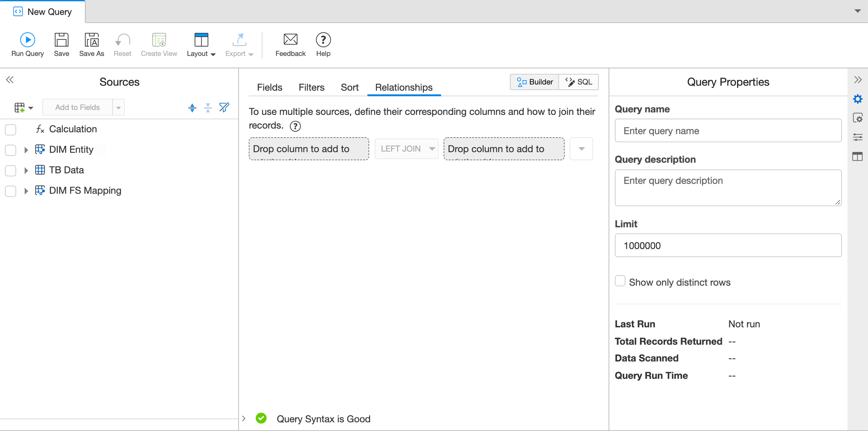Click the Save As icon
The height and width of the screenshot is (431, 868).
coord(91,41)
